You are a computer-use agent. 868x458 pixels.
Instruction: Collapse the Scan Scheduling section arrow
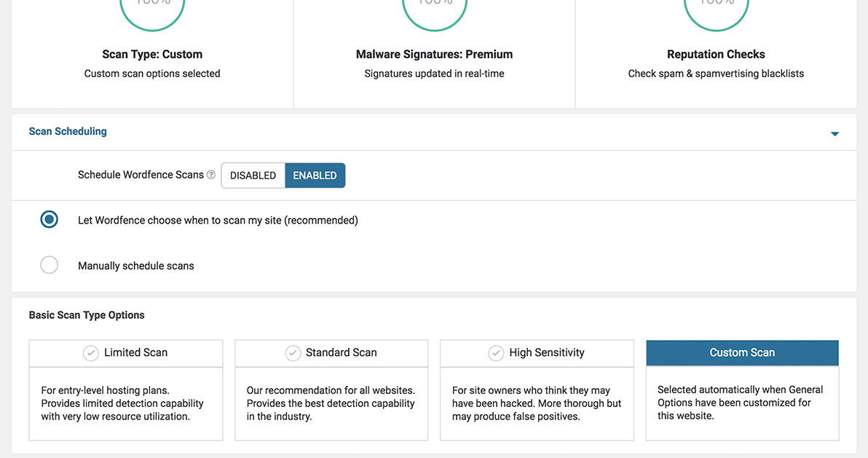pos(835,134)
